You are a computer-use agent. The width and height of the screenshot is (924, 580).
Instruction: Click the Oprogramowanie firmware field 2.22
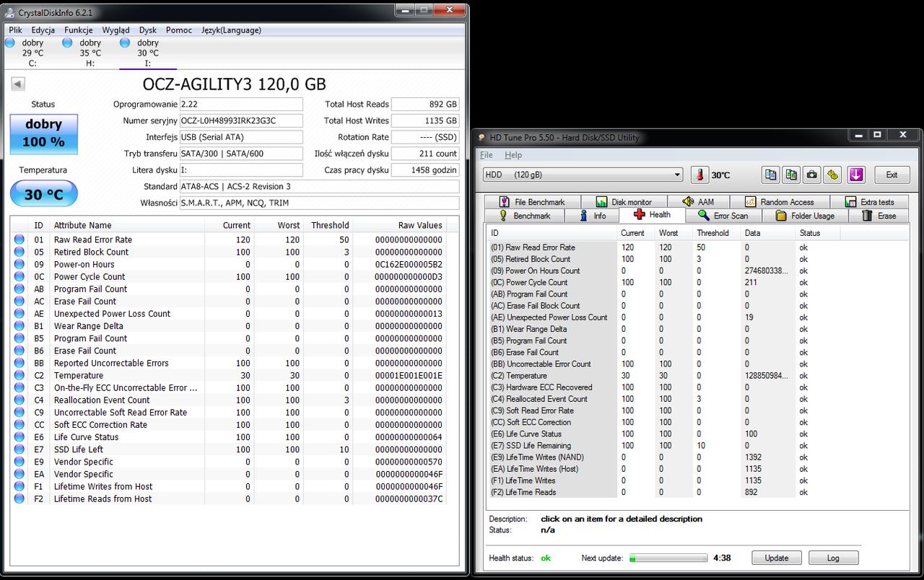pyautogui.click(x=240, y=104)
